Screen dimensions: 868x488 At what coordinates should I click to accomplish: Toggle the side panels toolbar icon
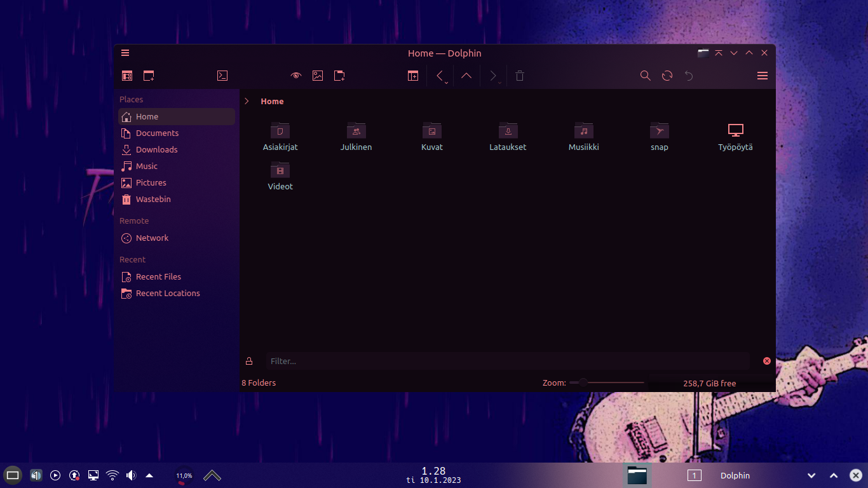point(127,76)
